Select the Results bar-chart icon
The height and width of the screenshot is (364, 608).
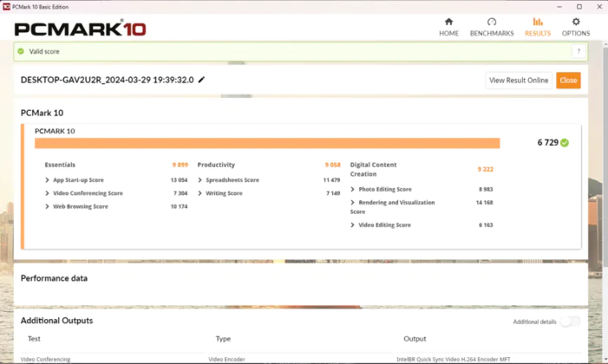pyautogui.click(x=538, y=22)
